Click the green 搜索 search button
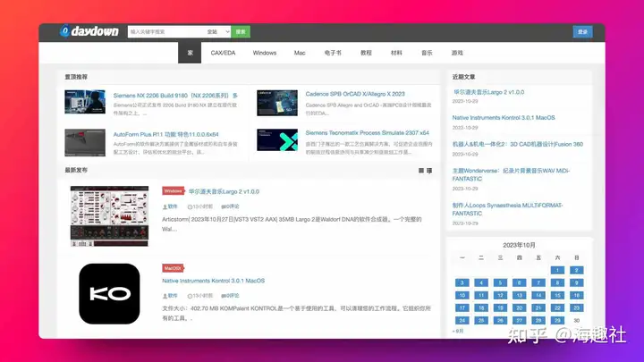This screenshot has height=362, width=644. 241,31
